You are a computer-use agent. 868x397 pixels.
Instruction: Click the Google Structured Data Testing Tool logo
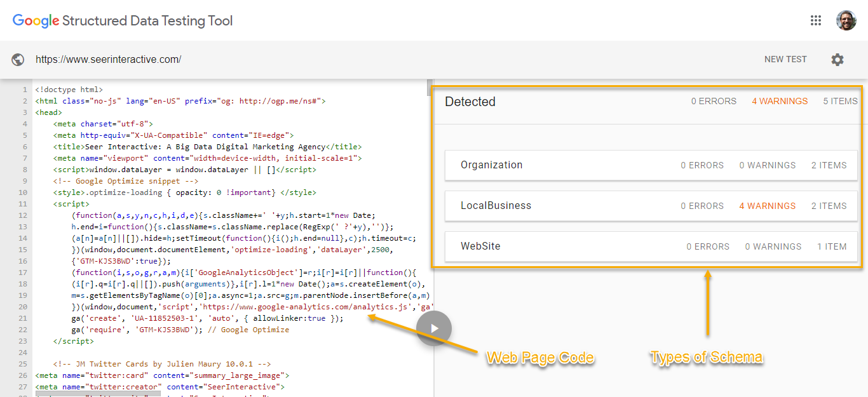point(123,21)
